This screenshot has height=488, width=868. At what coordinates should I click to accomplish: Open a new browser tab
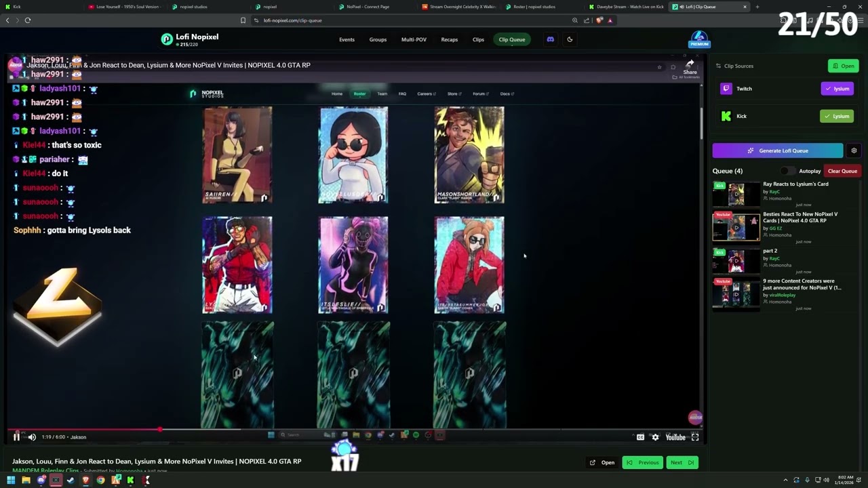pos(757,7)
